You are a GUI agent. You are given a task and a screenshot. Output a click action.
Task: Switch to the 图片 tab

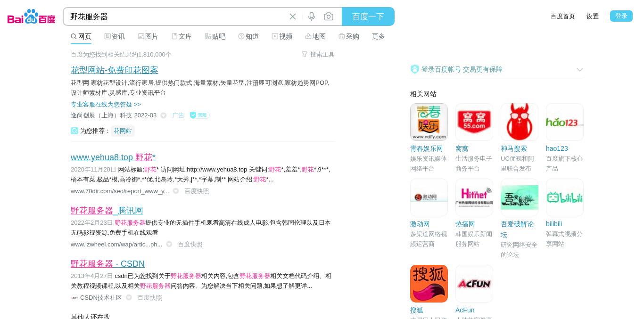pos(148,36)
